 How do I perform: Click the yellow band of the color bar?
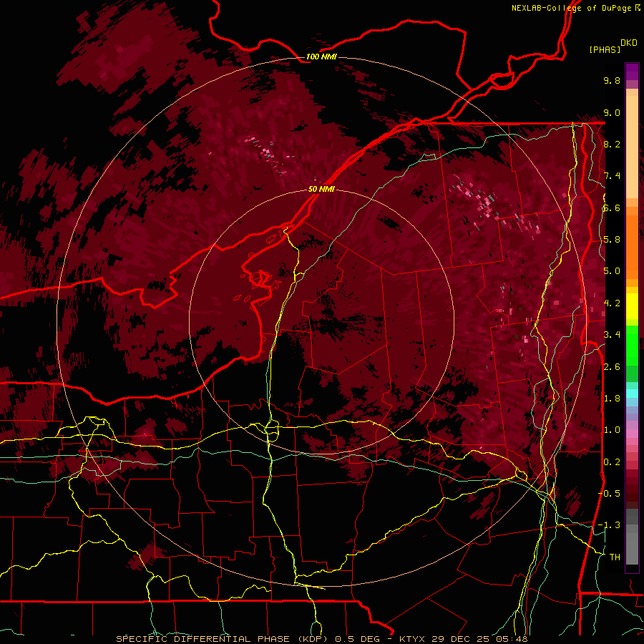coord(632,306)
